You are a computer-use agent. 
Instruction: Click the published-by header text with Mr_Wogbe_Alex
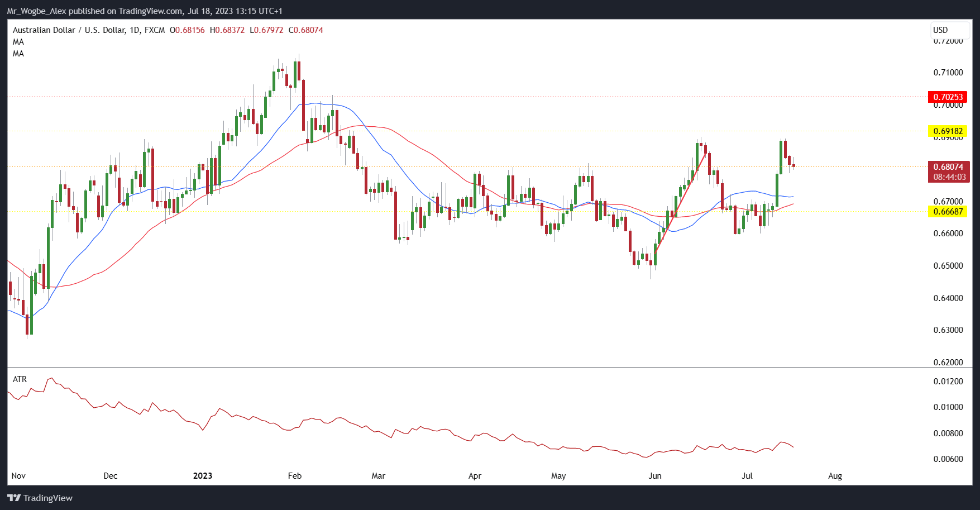pyautogui.click(x=145, y=11)
